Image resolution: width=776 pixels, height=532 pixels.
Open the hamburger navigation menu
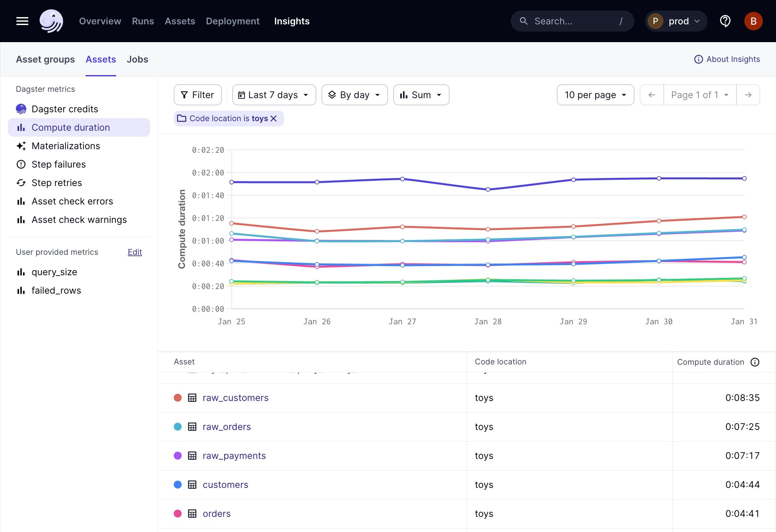(x=22, y=21)
